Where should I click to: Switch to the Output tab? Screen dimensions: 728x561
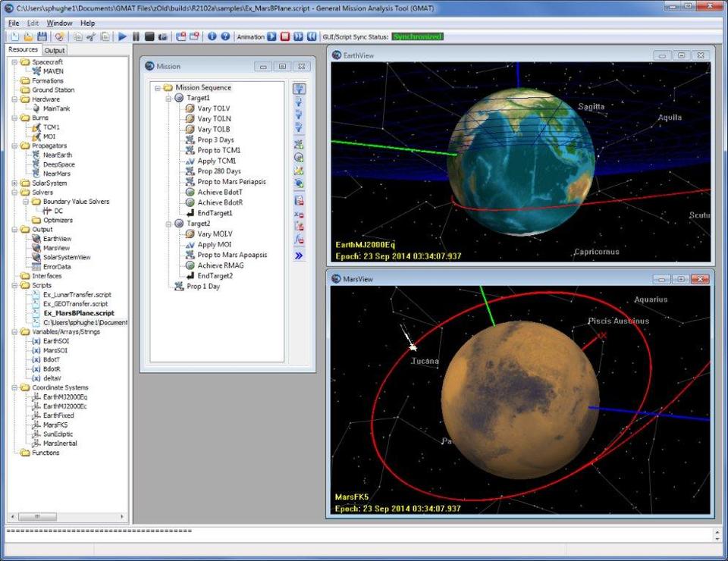click(55, 51)
